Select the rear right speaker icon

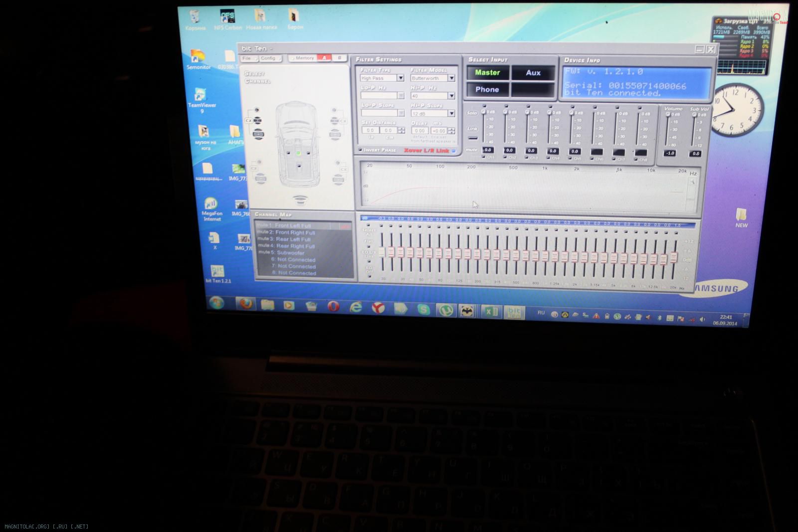338,179
